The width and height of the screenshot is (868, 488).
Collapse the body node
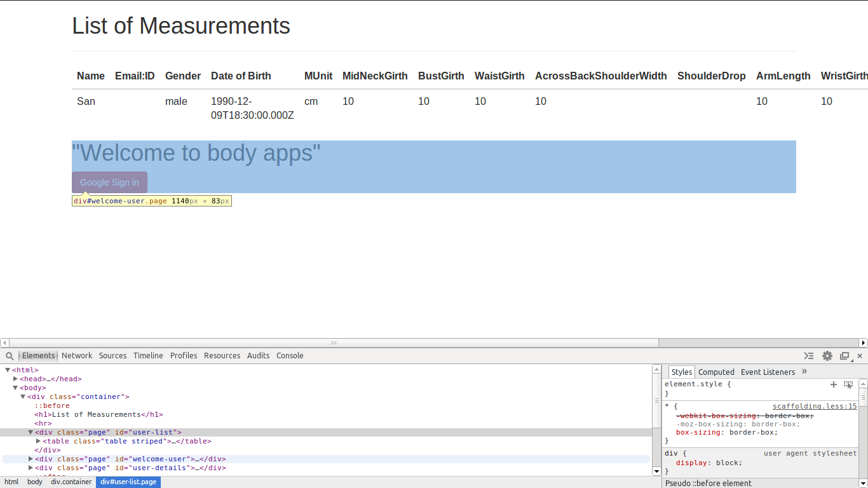click(x=15, y=388)
